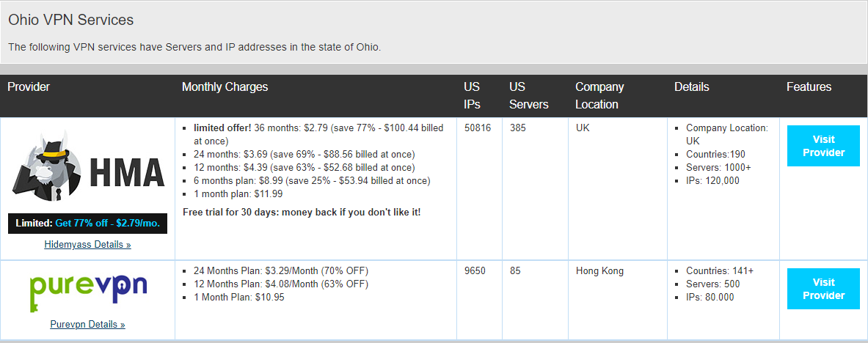Open the Hidemyass Details link
This screenshot has width=868, height=343.
[x=87, y=244]
